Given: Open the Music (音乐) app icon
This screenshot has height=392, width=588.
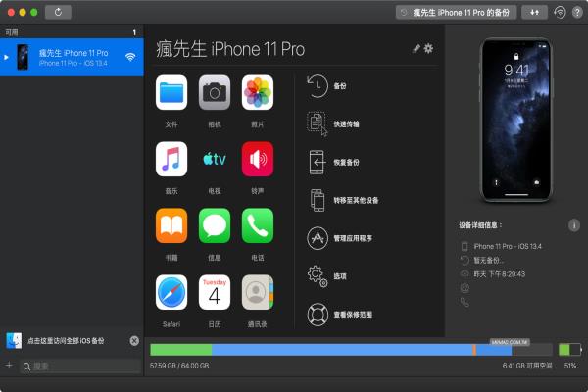Looking at the screenshot, I should 171,159.
